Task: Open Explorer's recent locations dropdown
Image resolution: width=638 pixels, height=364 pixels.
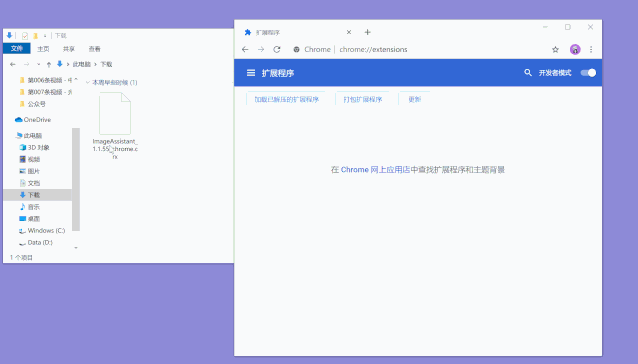Action: (x=38, y=64)
